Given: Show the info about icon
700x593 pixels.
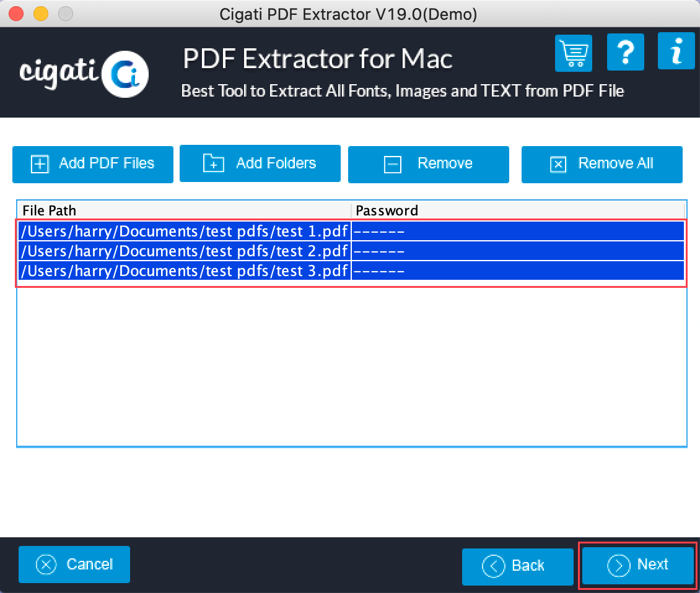Looking at the screenshot, I should click(x=676, y=51).
